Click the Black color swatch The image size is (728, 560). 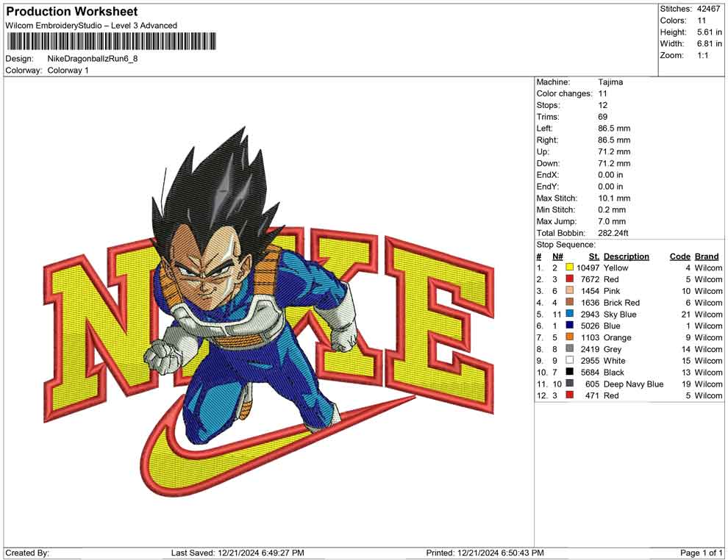pos(570,372)
